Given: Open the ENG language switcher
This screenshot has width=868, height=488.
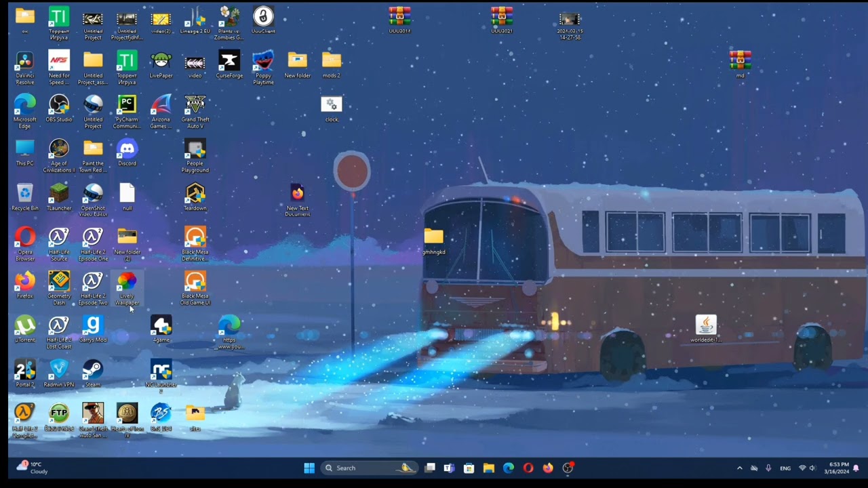Looking at the screenshot, I should (x=785, y=468).
